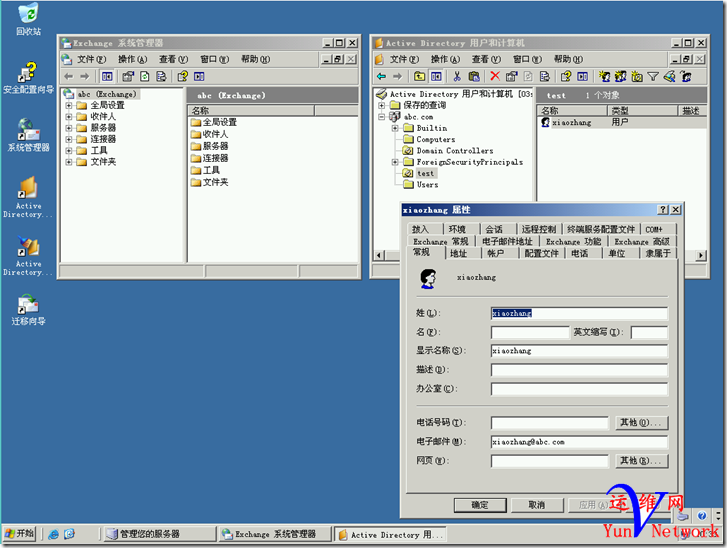Expand the Builtin node
This screenshot has height=548, width=727.
pyautogui.click(x=395, y=128)
